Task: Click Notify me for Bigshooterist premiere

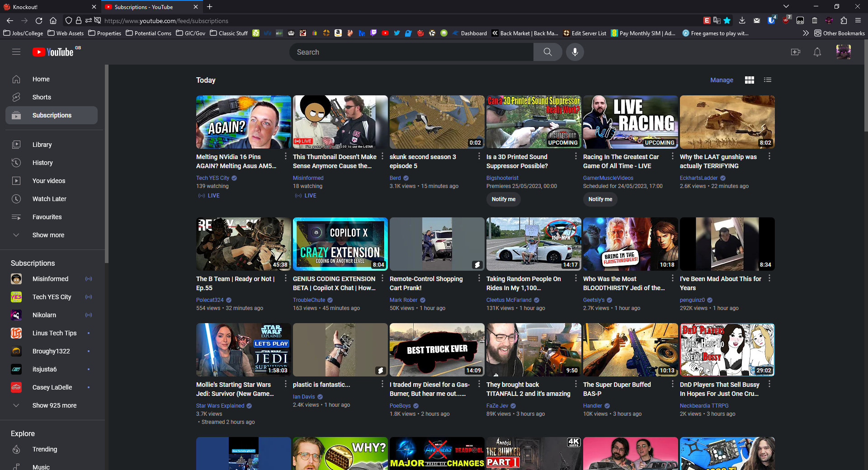Action: (x=504, y=199)
